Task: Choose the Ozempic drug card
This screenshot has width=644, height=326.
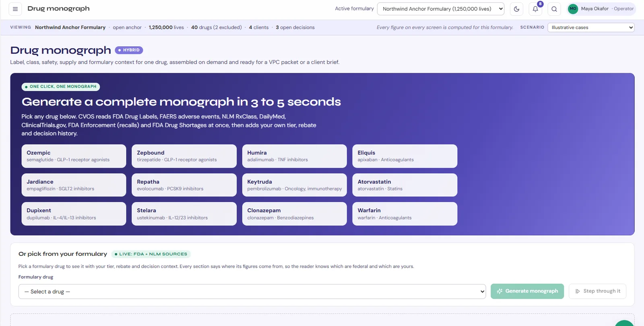Action: click(74, 156)
